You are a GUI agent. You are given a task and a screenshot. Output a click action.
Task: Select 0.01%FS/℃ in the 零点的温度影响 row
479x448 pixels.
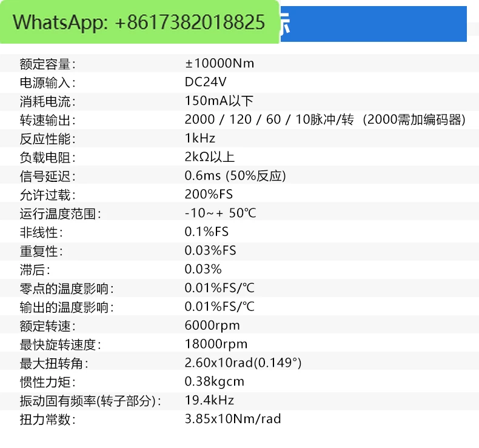click(219, 288)
